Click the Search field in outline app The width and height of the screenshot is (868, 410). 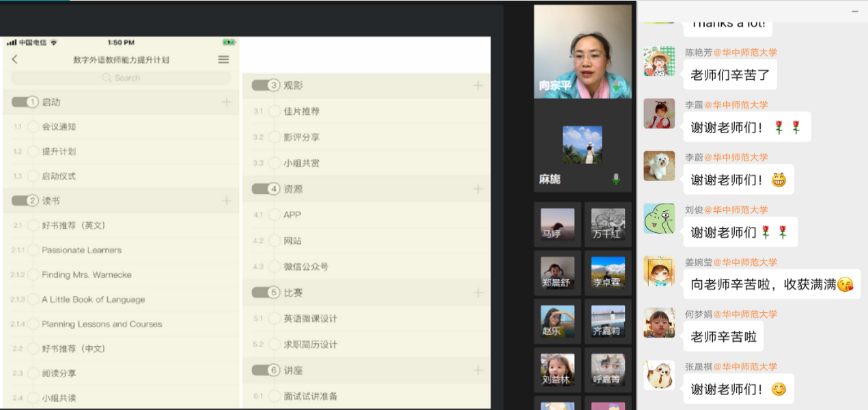pos(121,78)
